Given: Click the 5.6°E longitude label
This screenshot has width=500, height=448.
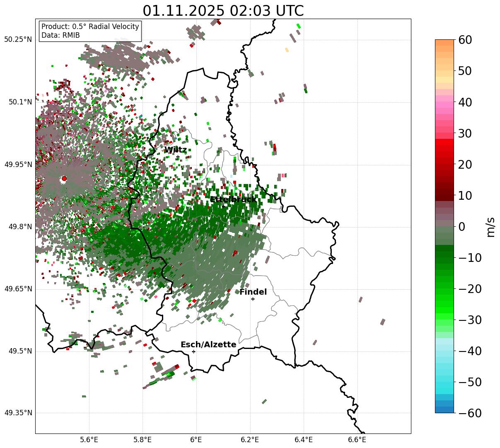Looking at the screenshot, I should point(89,440).
